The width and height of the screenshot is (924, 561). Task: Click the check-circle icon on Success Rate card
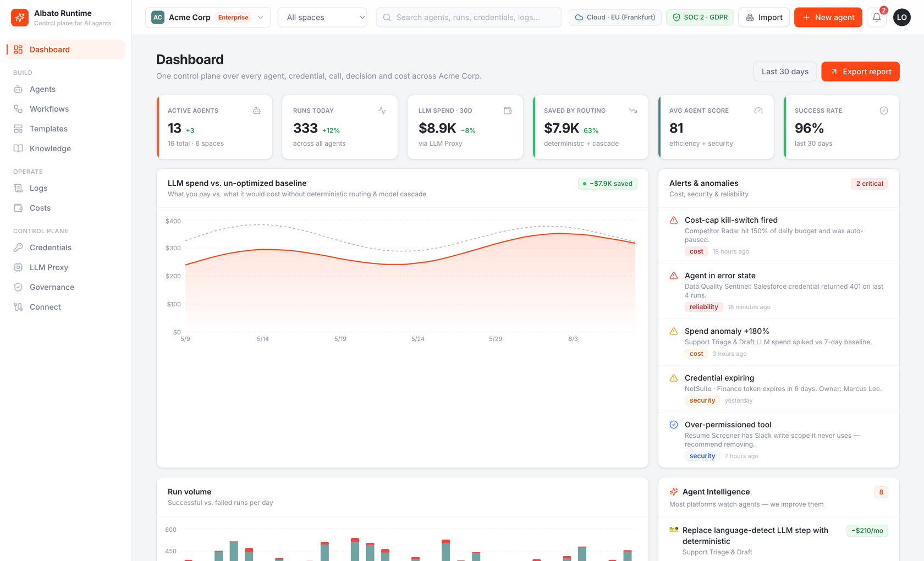884,111
